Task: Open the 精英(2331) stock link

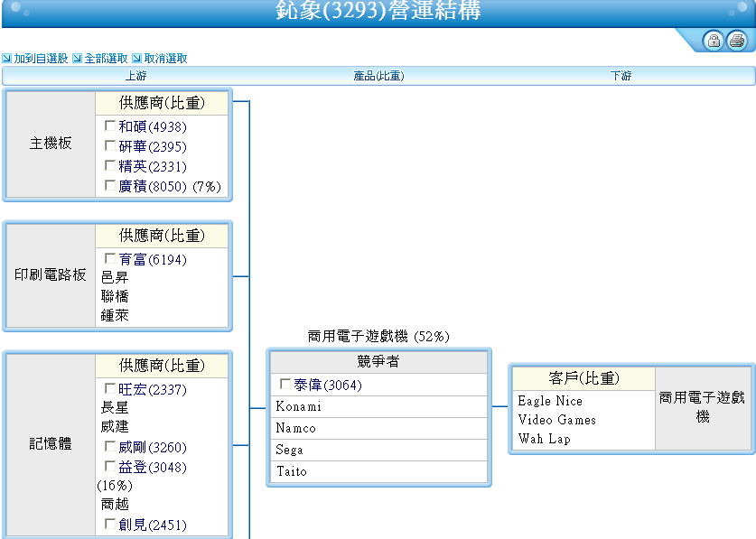Action: [153, 167]
